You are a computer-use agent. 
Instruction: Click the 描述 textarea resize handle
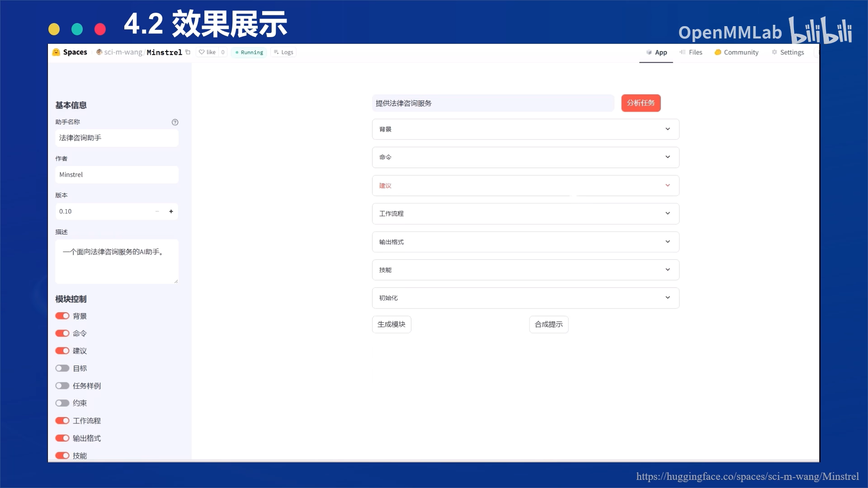176,281
